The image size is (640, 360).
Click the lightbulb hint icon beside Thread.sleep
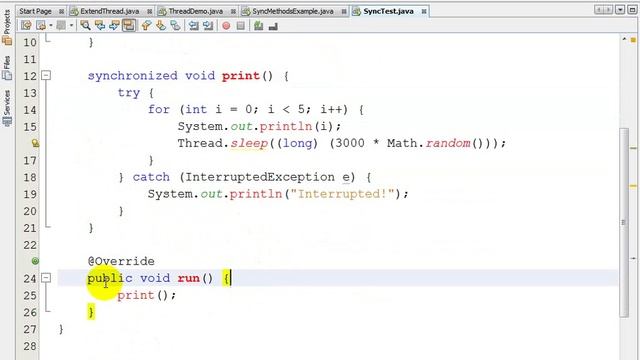point(35,143)
